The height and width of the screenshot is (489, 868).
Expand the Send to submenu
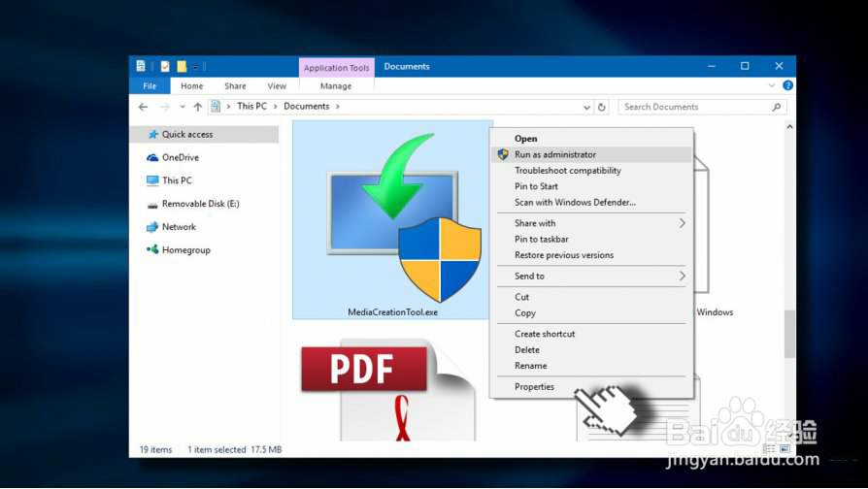pyautogui.click(x=591, y=276)
